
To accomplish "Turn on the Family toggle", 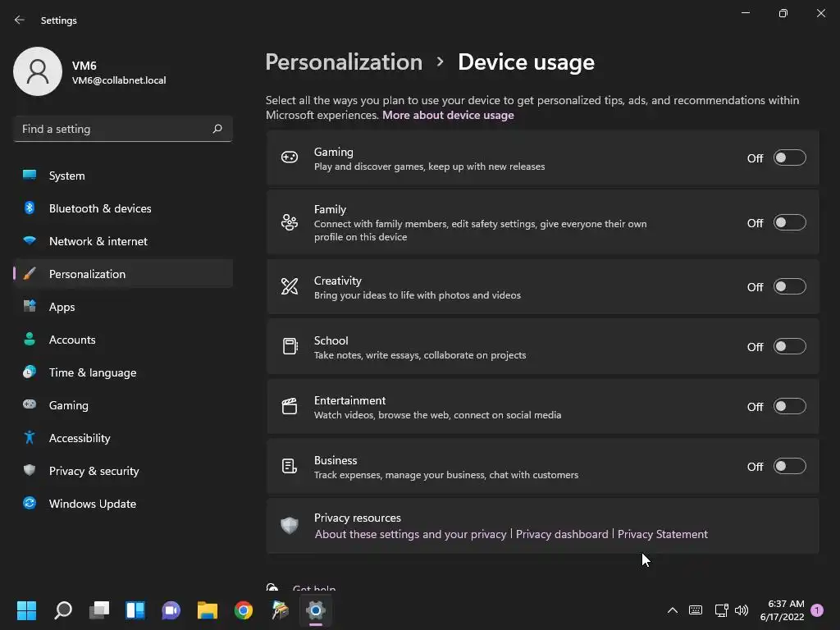I will 789,222.
